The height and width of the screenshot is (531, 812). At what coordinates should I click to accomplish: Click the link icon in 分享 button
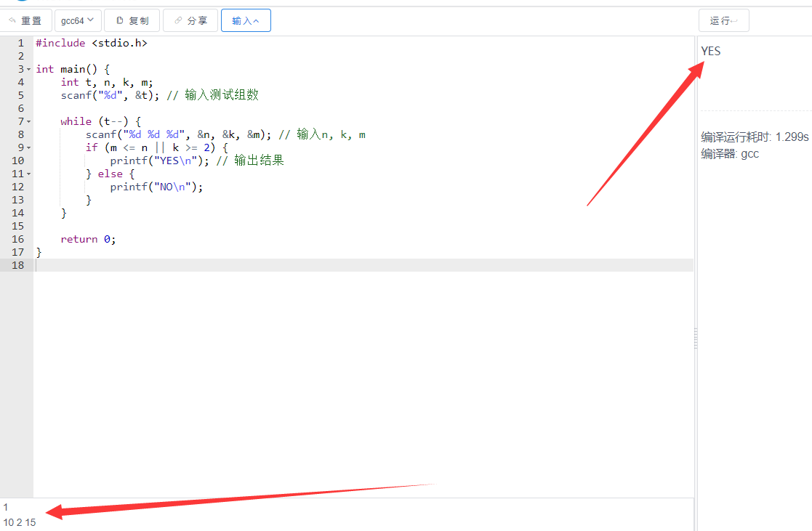point(178,20)
